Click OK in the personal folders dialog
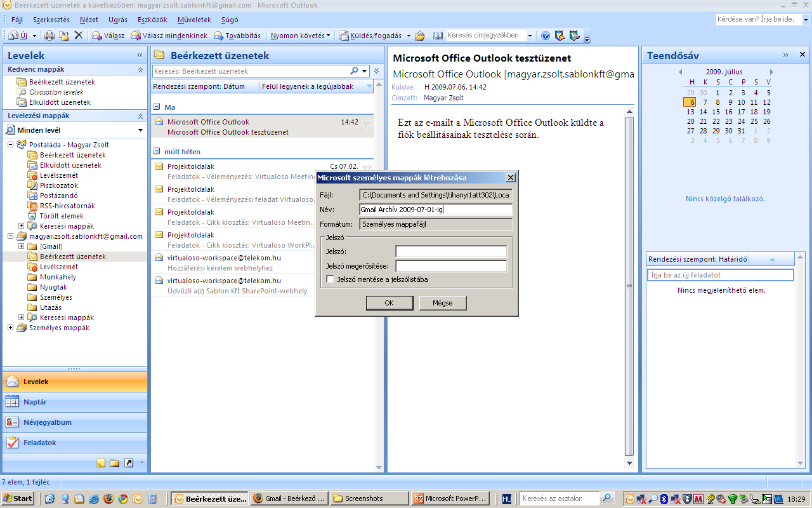 (390, 303)
